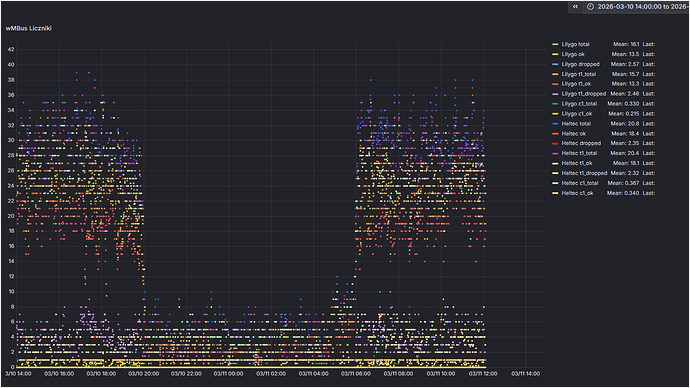Select the Heltec ok legend label
690x388 pixels.
point(574,134)
